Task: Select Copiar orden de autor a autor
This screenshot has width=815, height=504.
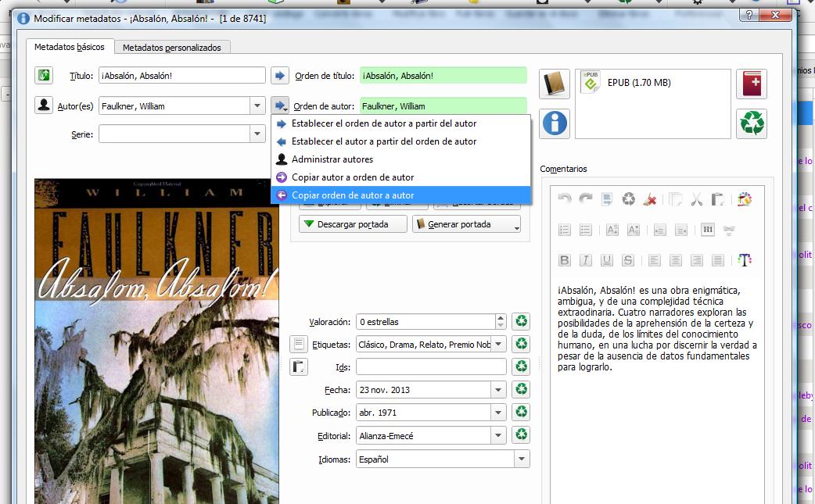Action: point(400,195)
